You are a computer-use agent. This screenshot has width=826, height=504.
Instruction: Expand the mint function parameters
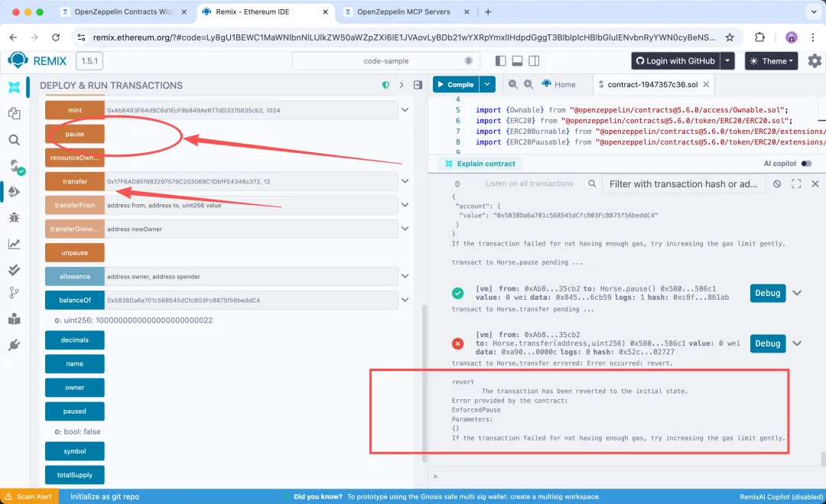click(405, 110)
